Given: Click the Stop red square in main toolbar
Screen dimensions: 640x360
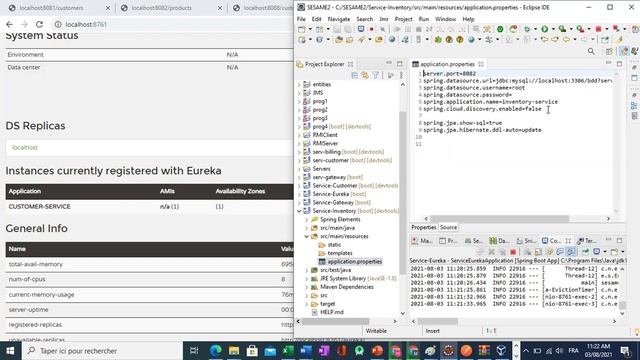Looking at the screenshot, I should coord(598,29).
